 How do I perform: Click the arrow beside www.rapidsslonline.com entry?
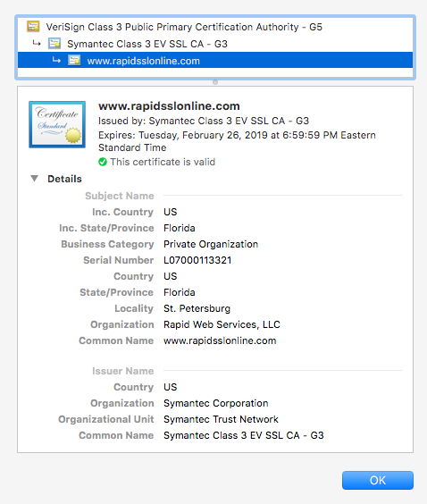[56, 60]
